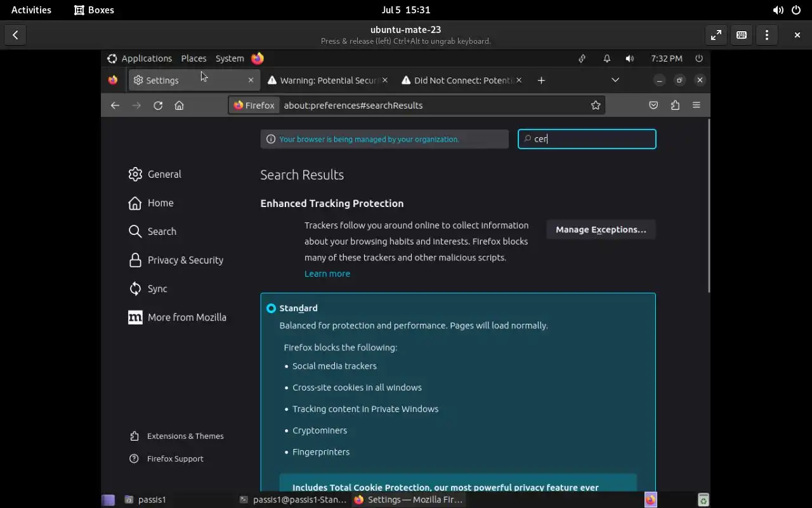Open the System menu
The height and width of the screenshot is (508, 812).
coord(230,58)
